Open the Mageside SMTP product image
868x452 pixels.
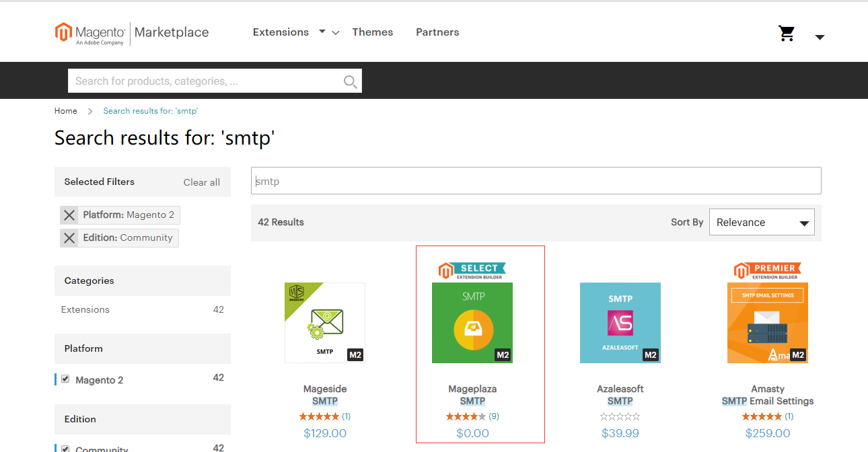tap(325, 323)
